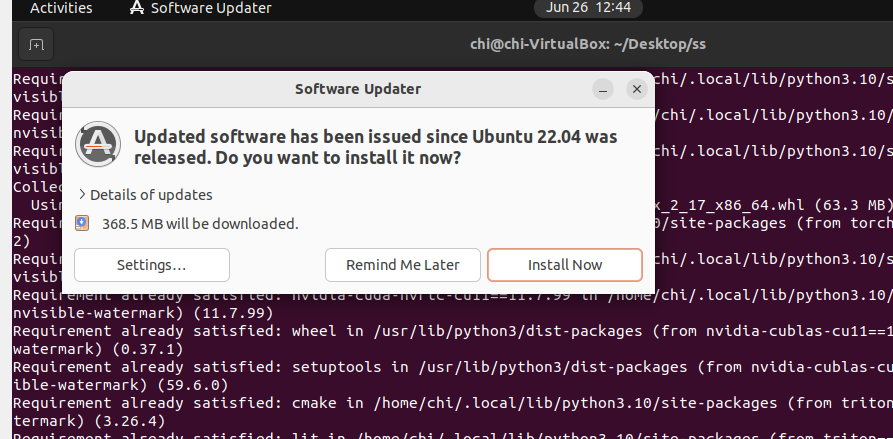Click the 368.5 MB download text
This screenshot has height=439, width=893.
click(x=200, y=223)
